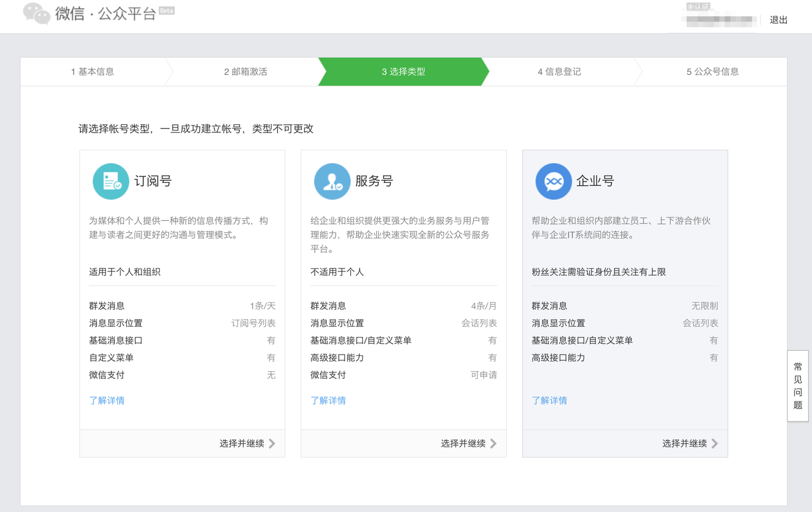Click 微信支付 label in 订阅号 card

107,375
